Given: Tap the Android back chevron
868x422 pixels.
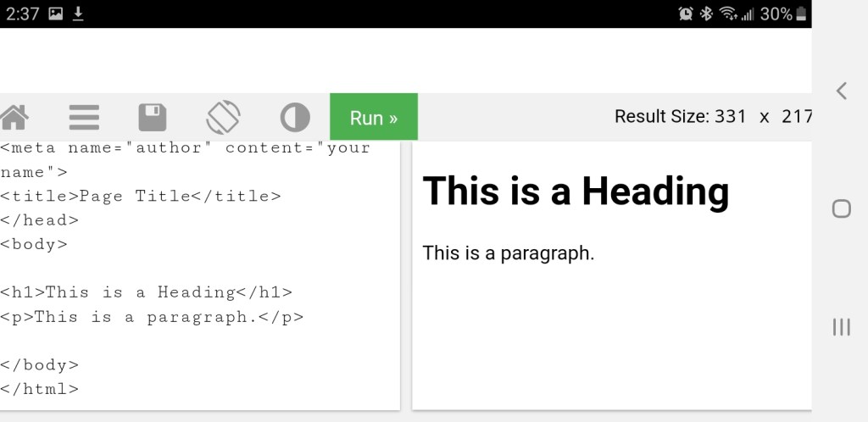Looking at the screenshot, I should [841, 91].
